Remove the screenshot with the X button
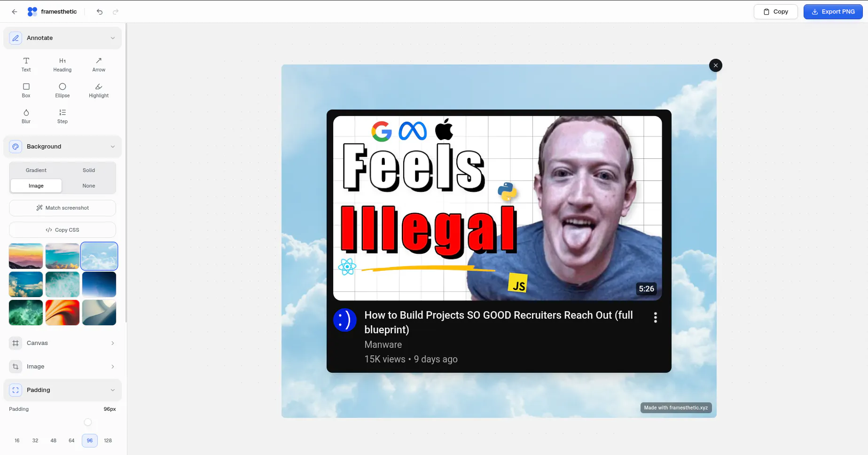The height and width of the screenshot is (455, 868). point(715,65)
